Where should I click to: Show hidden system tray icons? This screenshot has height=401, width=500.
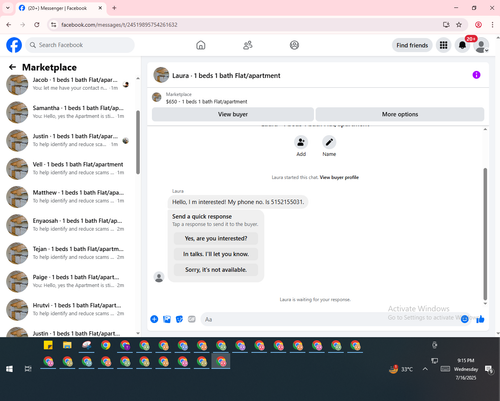point(425,369)
